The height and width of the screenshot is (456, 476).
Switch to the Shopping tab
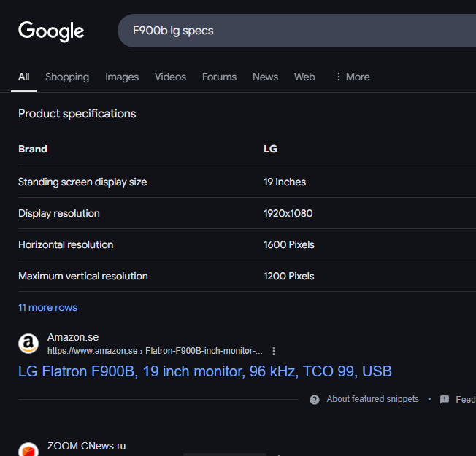click(67, 77)
